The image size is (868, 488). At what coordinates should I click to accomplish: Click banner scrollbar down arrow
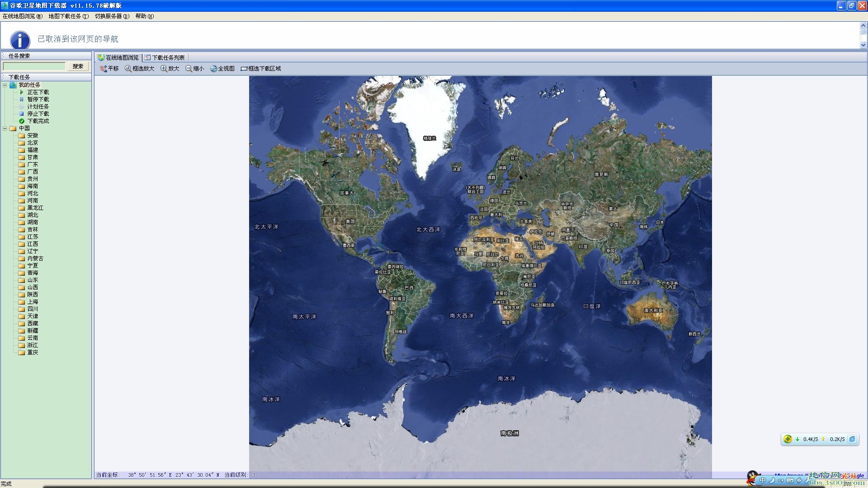[863, 45]
